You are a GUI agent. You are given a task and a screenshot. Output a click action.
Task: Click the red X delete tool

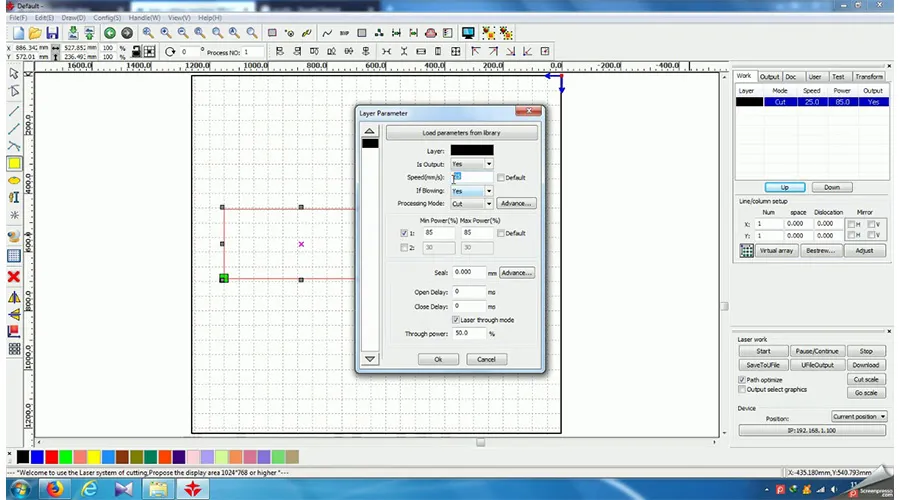(x=14, y=276)
